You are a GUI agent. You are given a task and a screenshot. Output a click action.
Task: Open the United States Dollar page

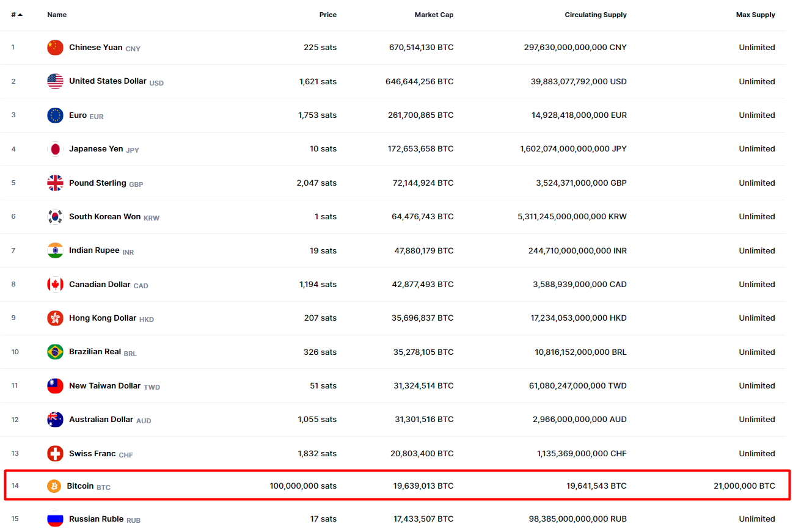108,81
